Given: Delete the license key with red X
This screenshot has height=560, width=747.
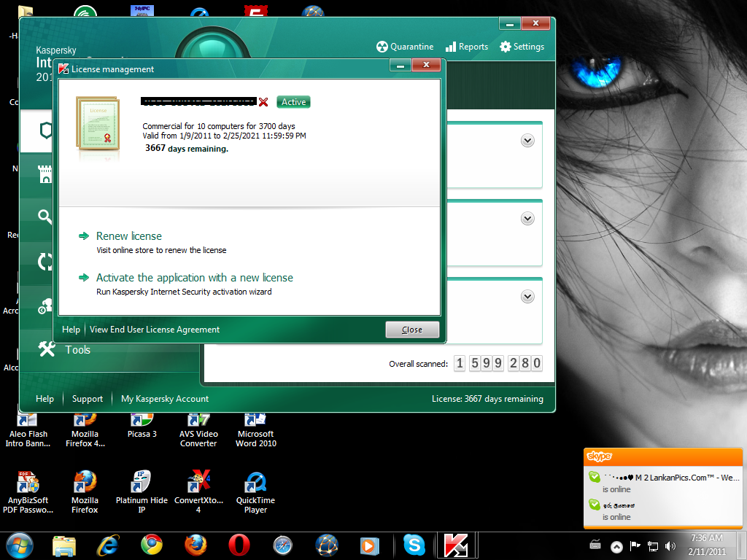Looking at the screenshot, I should tap(263, 102).
